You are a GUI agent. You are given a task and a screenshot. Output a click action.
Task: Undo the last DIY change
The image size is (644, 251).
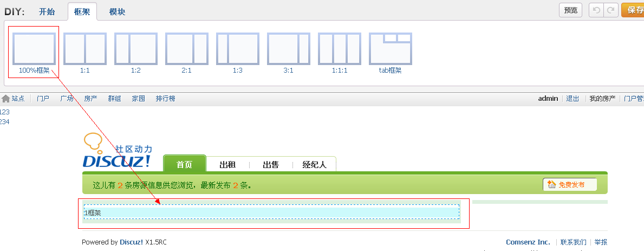click(x=596, y=10)
